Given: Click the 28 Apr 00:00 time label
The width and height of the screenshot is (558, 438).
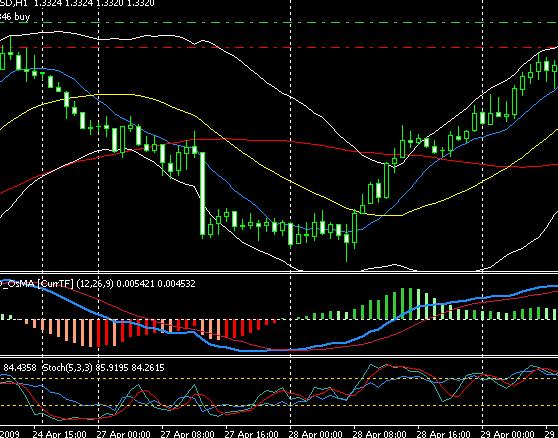Looking at the screenshot, I should 316,434.
